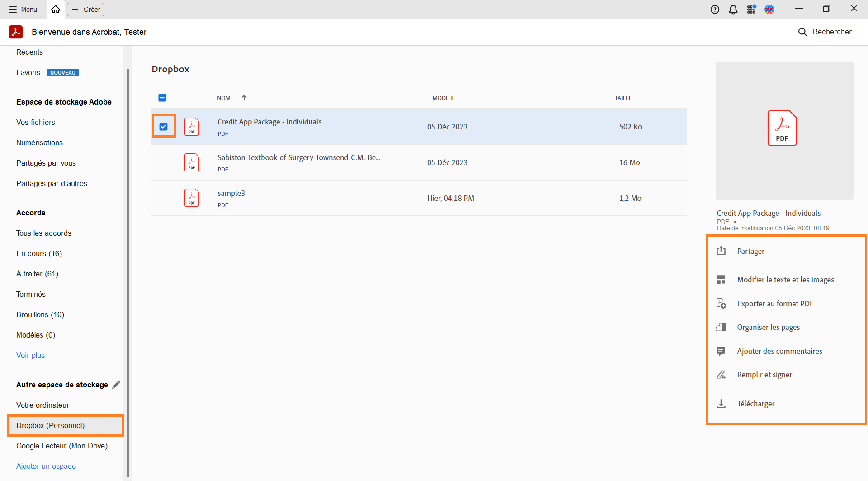Click the notifications bell icon
The height and width of the screenshot is (481, 868).
[x=733, y=9]
